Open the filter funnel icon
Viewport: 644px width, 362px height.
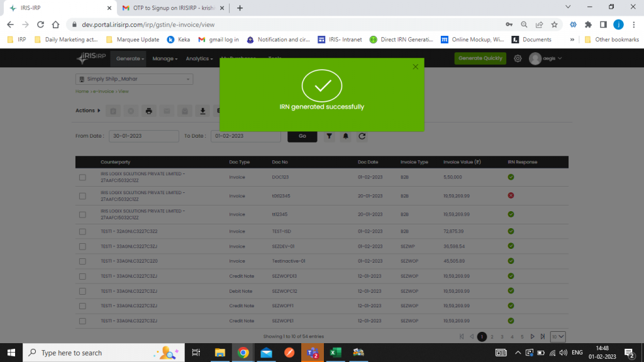[x=329, y=136]
